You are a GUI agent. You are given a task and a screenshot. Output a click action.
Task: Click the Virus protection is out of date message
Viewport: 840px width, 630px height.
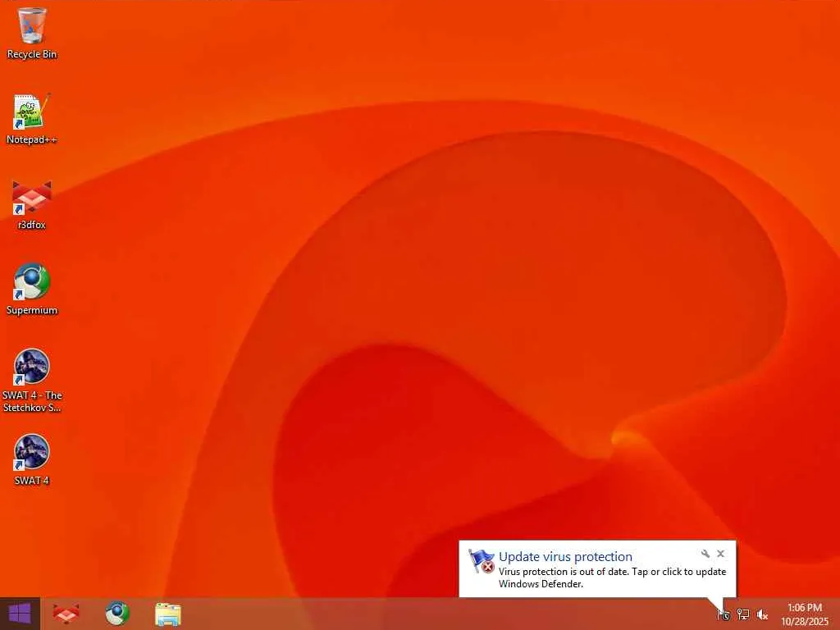click(x=612, y=577)
